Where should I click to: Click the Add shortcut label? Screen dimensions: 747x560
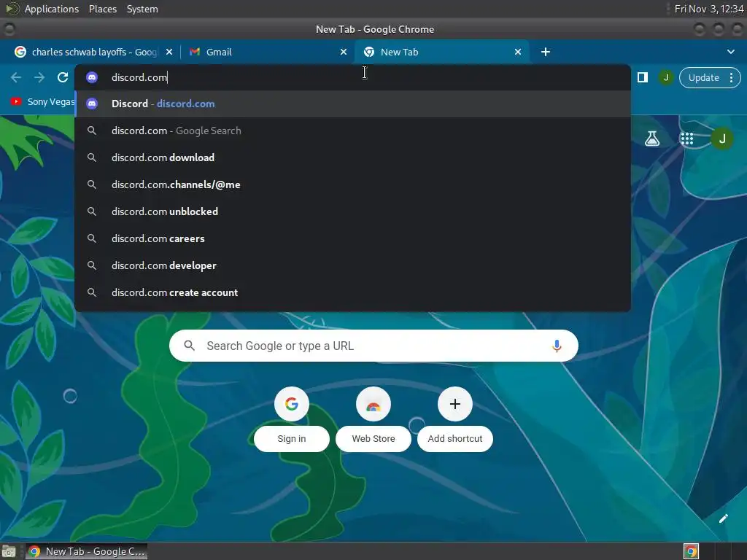tap(455, 438)
